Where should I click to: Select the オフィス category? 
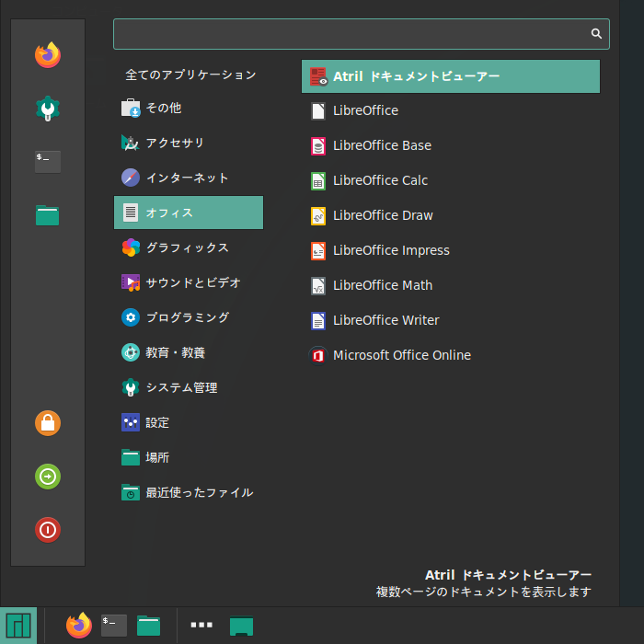189,213
